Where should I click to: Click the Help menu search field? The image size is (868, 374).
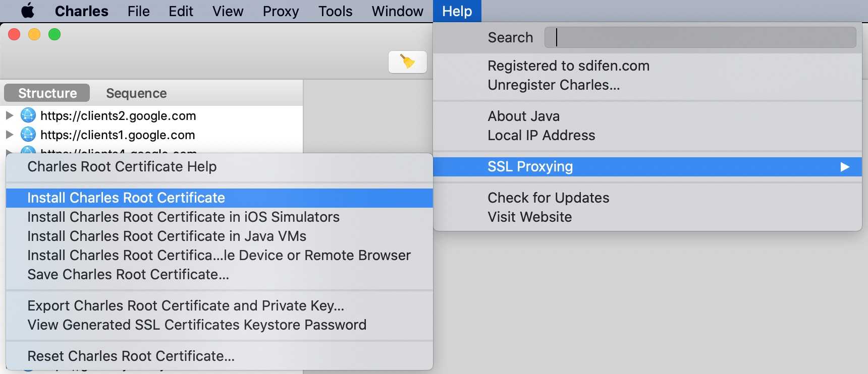coord(700,37)
